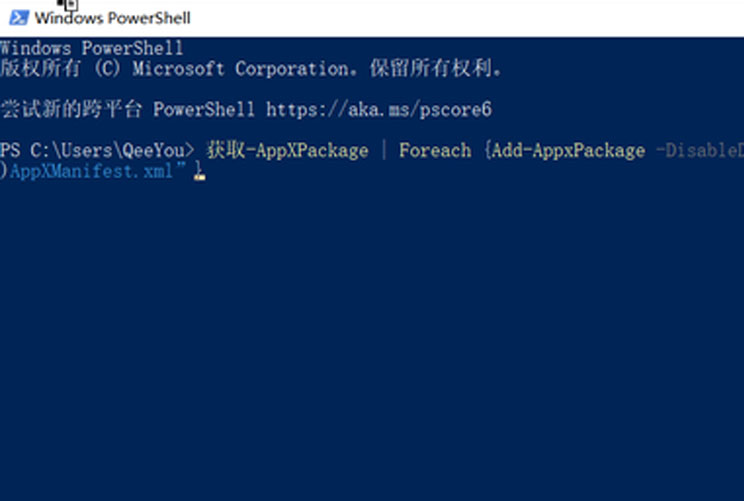Click the Foreach keyword in the command
This screenshot has height=501, width=744.
(x=435, y=150)
